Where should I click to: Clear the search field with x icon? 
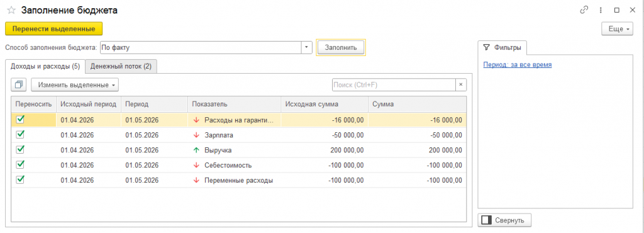[x=460, y=84]
